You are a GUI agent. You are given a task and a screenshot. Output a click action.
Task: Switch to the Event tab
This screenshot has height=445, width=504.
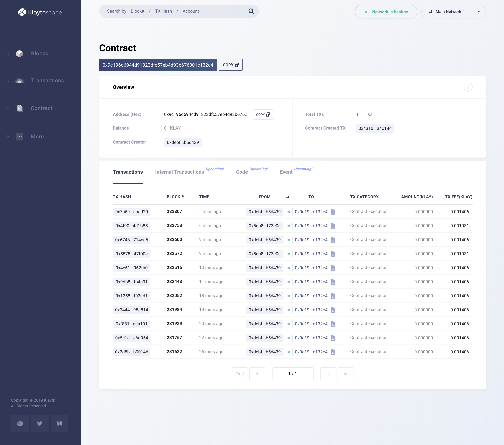click(x=286, y=172)
